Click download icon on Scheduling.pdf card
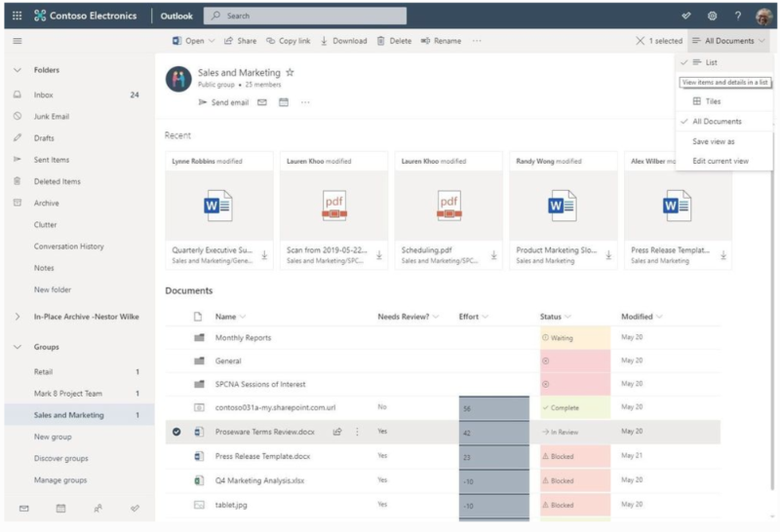The image size is (780, 532). pos(493,255)
